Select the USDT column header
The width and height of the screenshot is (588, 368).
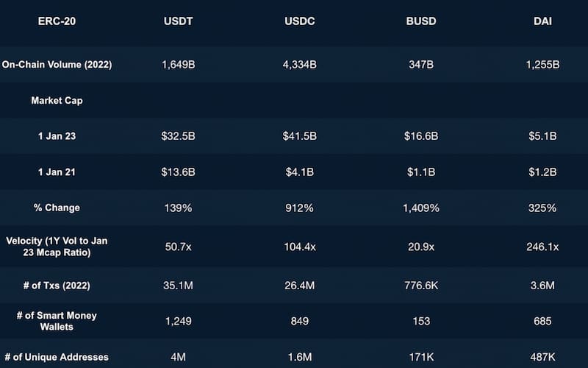(x=177, y=21)
